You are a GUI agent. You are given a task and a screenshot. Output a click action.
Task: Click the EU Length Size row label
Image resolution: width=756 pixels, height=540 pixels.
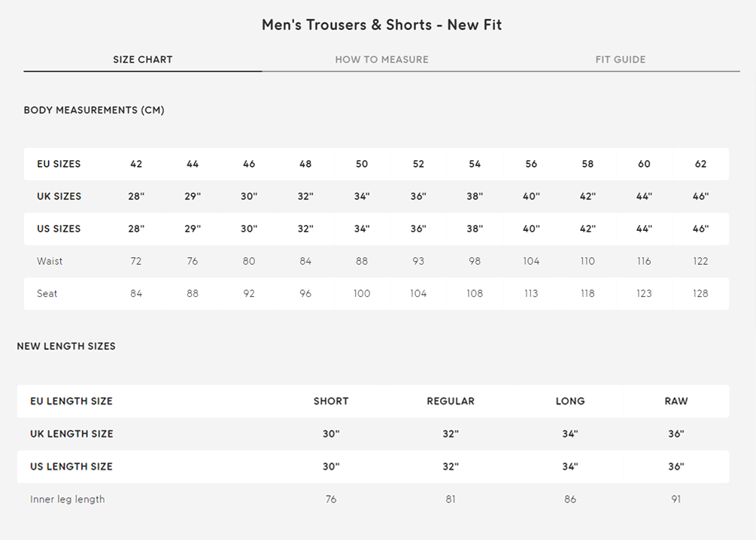point(71,401)
